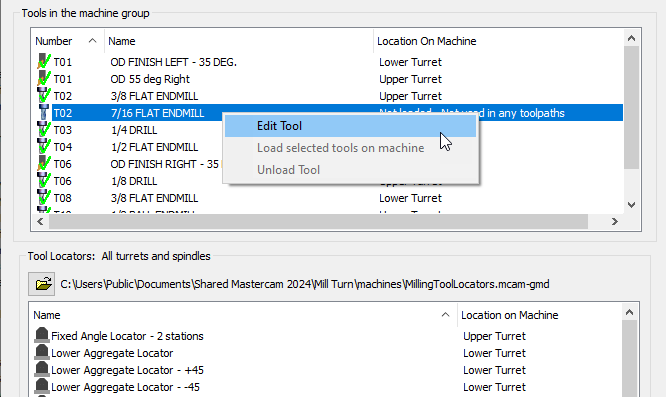Click the 7/16 FLAT ENDMILL tool icon
The image size is (666, 397).
[43, 113]
